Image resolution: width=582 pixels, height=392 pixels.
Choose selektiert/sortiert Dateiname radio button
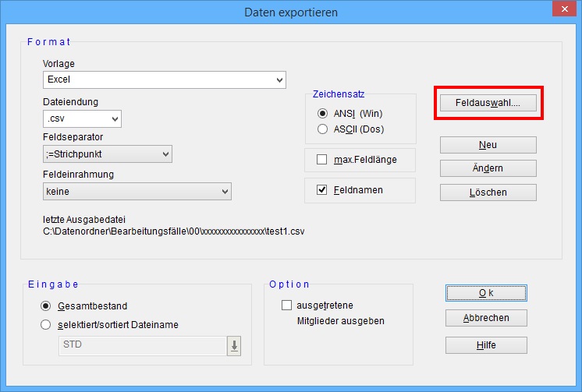pyautogui.click(x=45, y=323)
